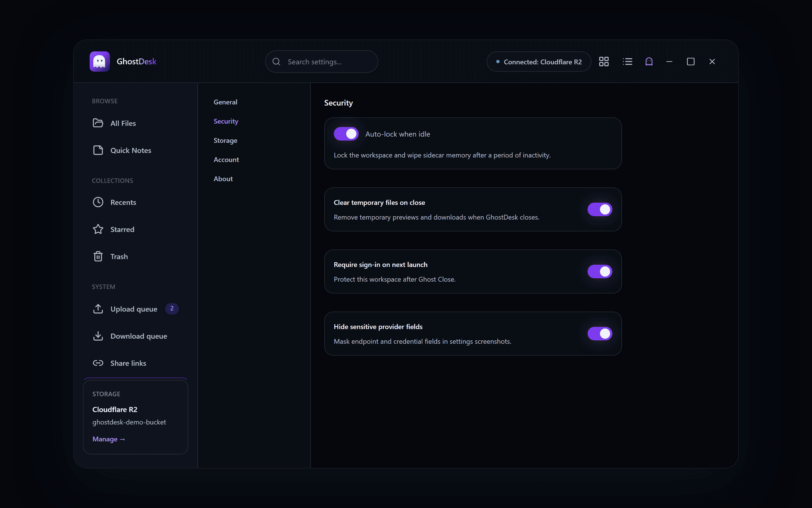812x508 pixels.
Task: Open the General settings section
Action: (226, 102)
